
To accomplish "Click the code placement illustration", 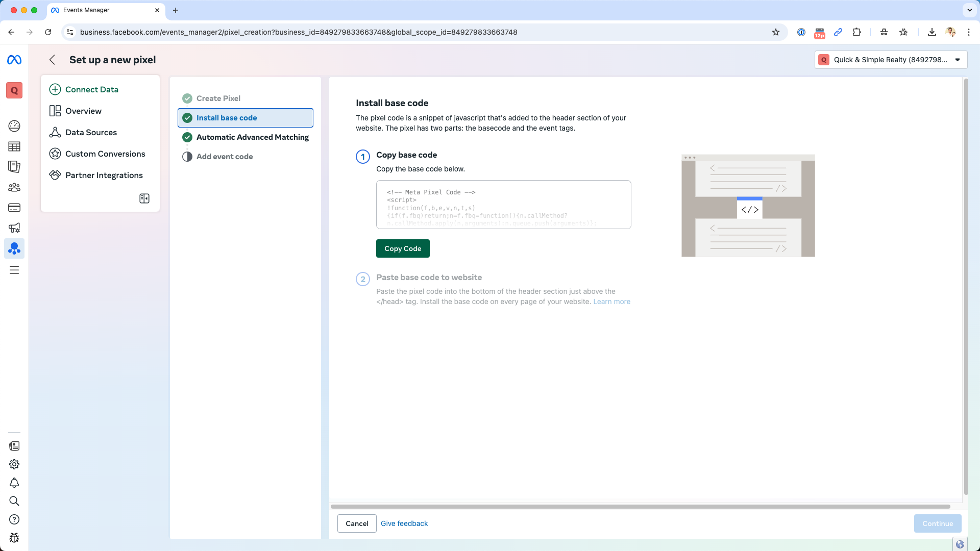I will tap(748, 206).
